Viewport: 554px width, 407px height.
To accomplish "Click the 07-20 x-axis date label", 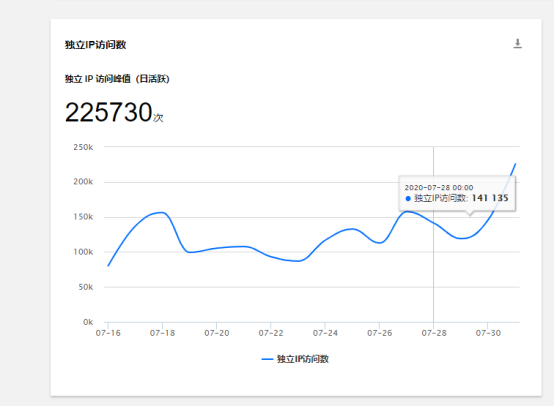I will pyautogui.click(x=217, y=333).
